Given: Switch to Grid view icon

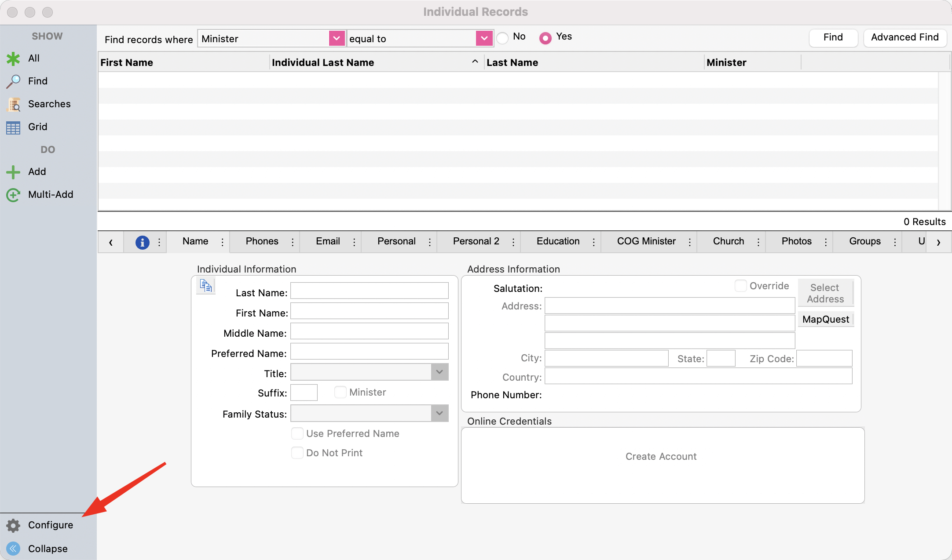Looking at the screenshot, I should (13, 127).
